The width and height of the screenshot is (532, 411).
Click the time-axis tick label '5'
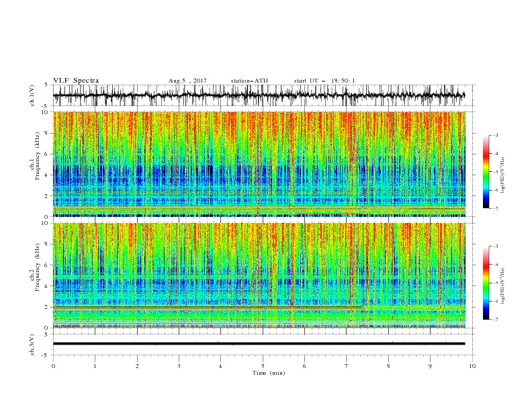click(x=263, y=366)
